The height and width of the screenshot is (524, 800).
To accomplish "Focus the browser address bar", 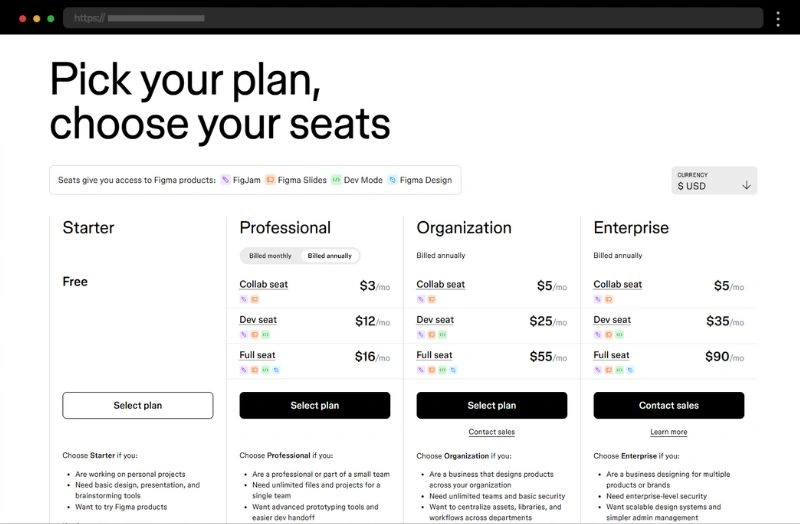I will pos(413,18).
